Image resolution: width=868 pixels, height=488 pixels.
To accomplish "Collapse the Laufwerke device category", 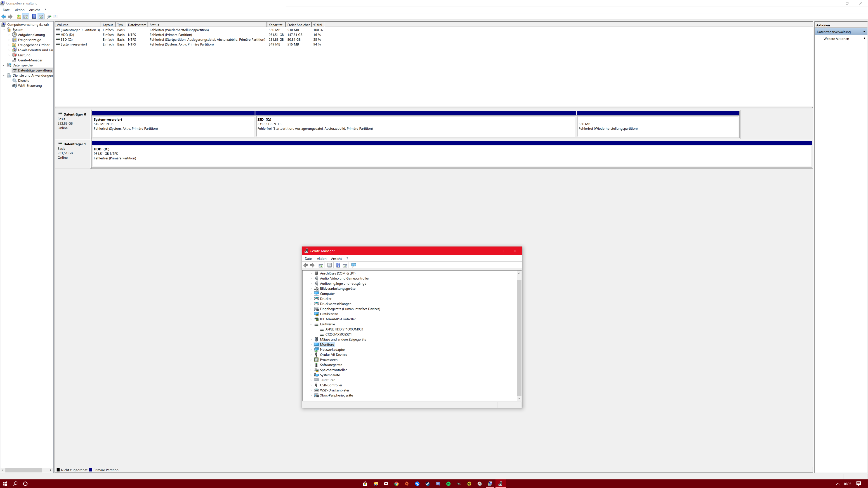I will click(311, 324).
